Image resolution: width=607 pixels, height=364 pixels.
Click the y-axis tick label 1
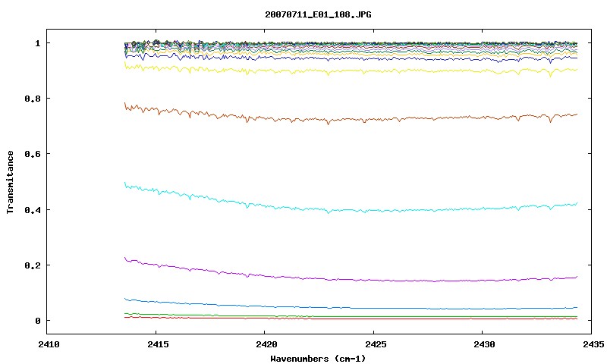(37, 43)
